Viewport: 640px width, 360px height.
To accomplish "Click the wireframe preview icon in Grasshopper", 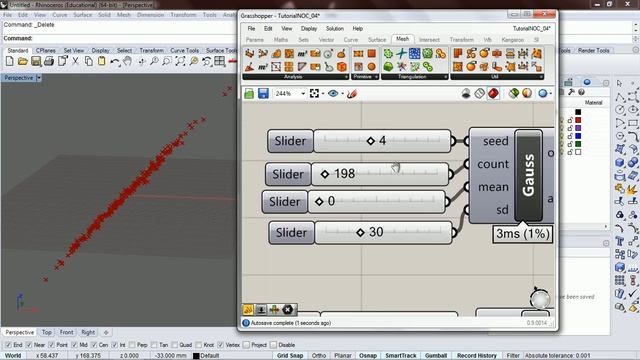I will 479,93.
